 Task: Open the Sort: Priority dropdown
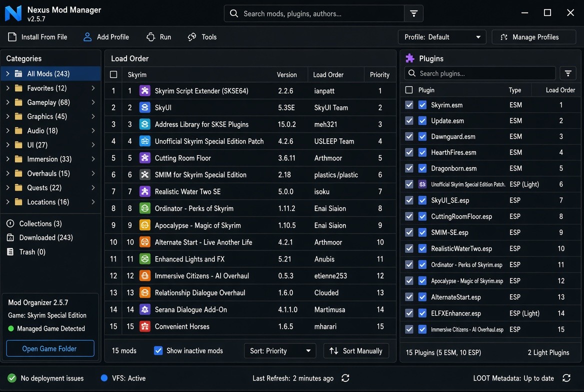click(x=279, y=350)
